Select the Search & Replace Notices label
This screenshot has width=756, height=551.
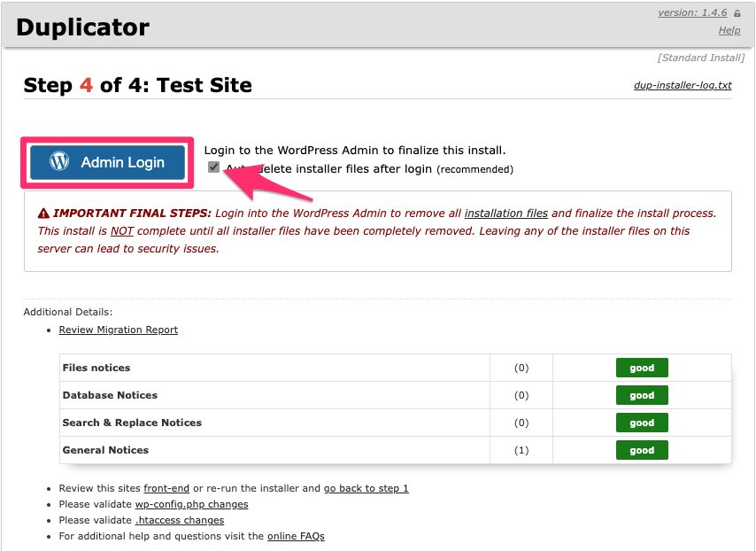132,423
